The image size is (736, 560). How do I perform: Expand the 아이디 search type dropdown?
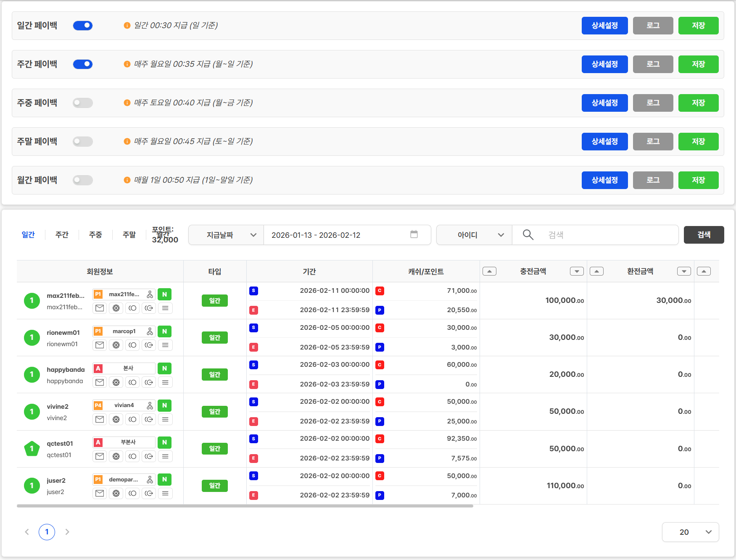(474, 235)
